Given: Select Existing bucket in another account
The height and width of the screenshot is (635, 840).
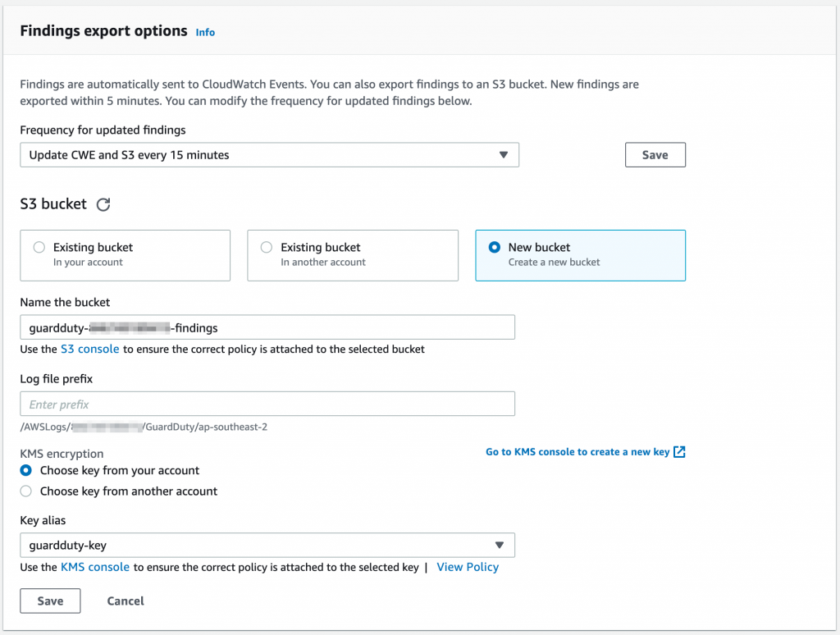Looking at the screenshot, I should (353, 255).
